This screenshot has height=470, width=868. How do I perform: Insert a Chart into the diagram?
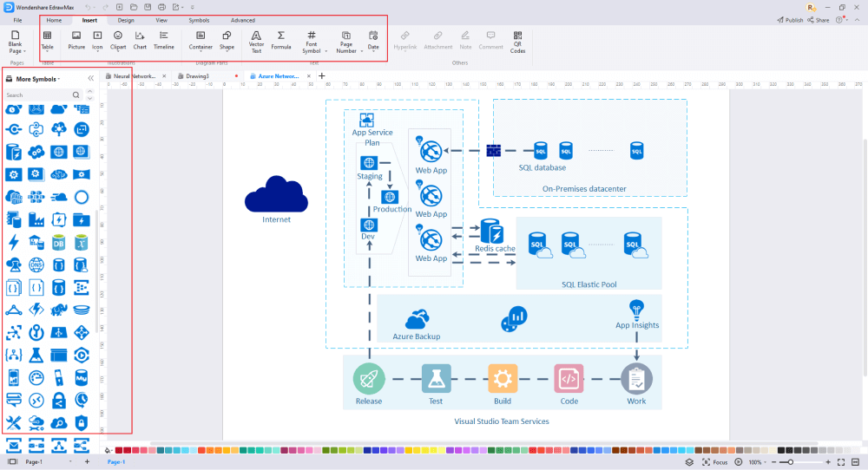coord(140,41)
